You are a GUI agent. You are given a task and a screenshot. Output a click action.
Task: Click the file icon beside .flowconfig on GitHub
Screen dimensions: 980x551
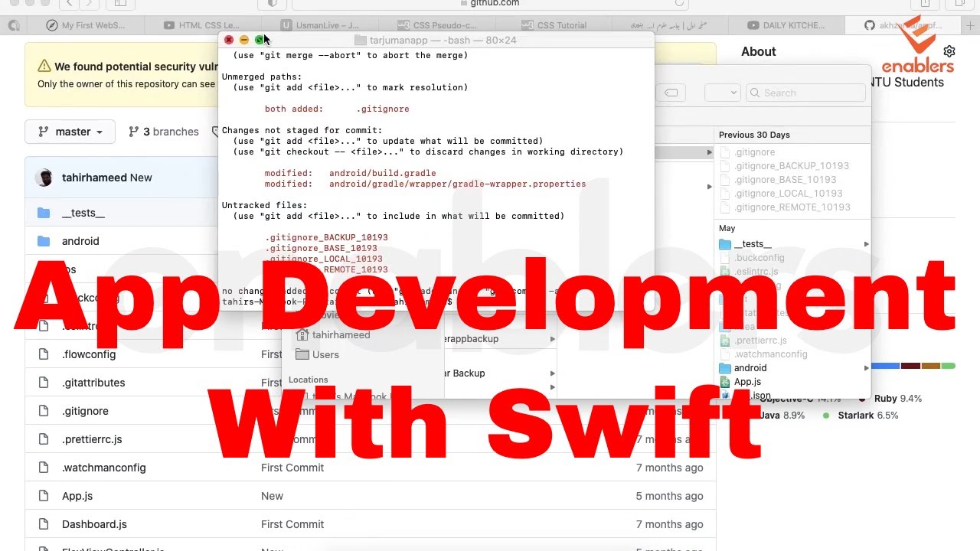(x=44, y=354)
